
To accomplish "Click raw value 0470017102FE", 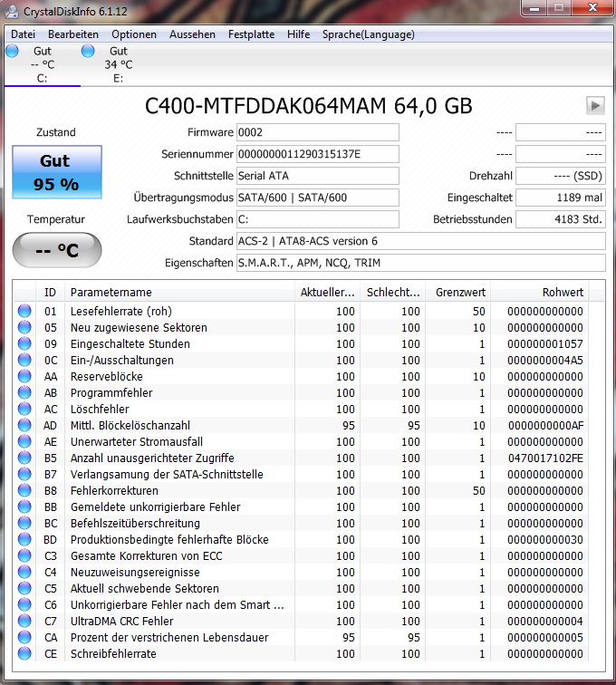I will click(x=545, y=458).
